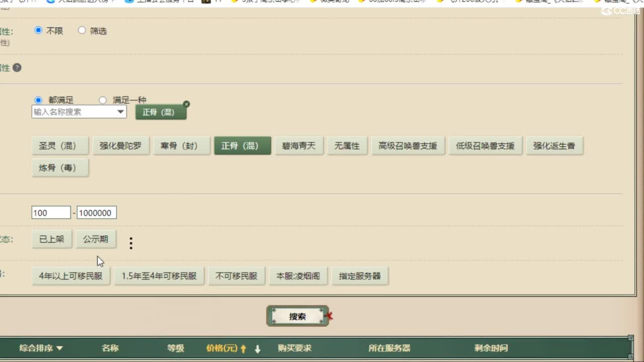This screenshot has width=644, height=362.
Task: Choose the 满足一种 radio button
Action: click(x=103, y=100)
